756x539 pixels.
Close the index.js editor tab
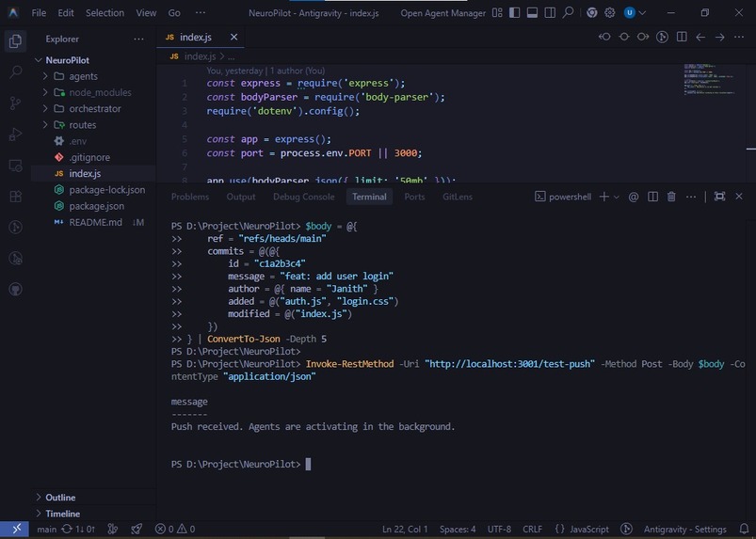coord(233,37)
